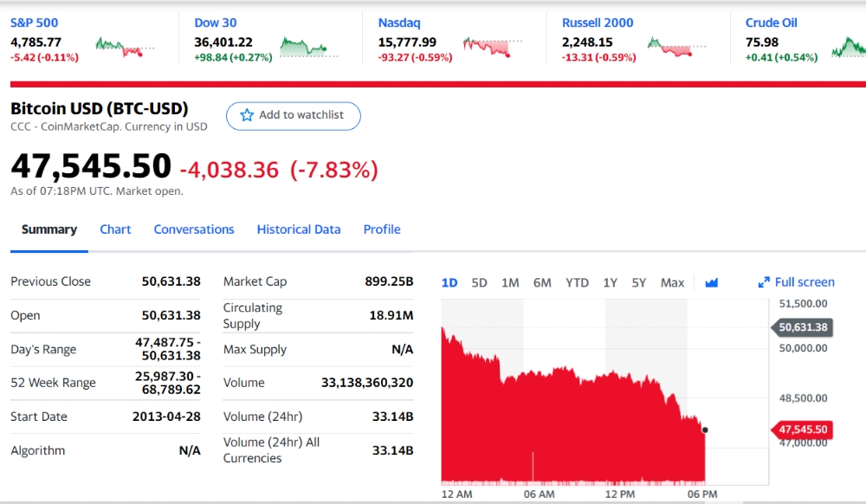Open the Full screen chart link
This screenshot has width=866, height=504.
pyautogui.click(x=805, y=282)
